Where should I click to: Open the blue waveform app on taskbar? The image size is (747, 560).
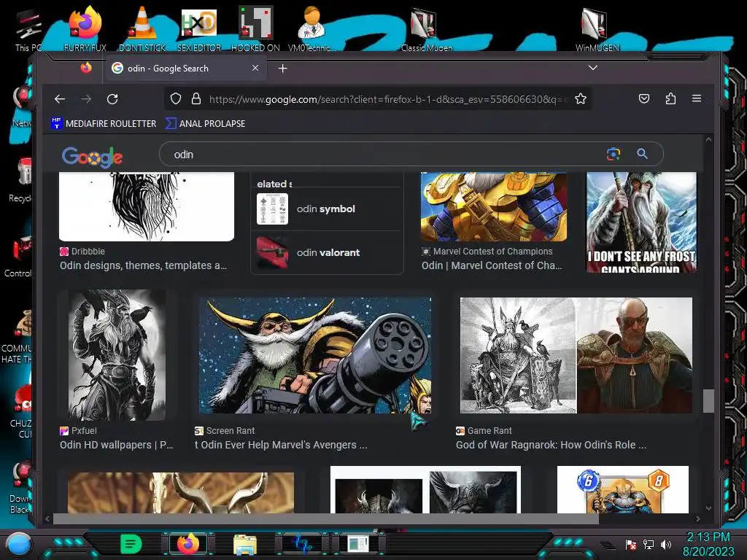(x=301, y=544)
